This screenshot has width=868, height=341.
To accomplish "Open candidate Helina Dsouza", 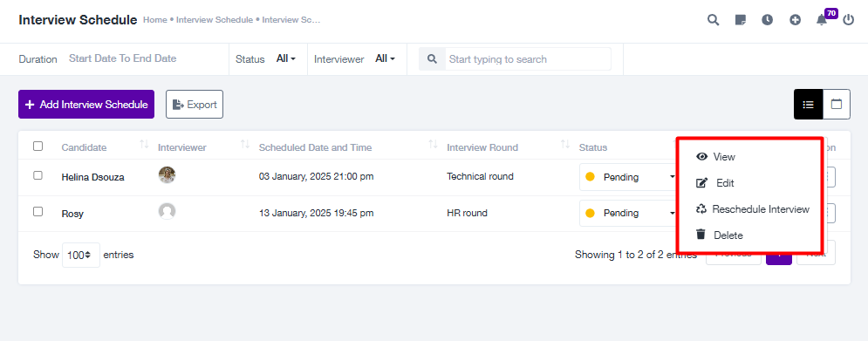I will (x=93, y=177).
